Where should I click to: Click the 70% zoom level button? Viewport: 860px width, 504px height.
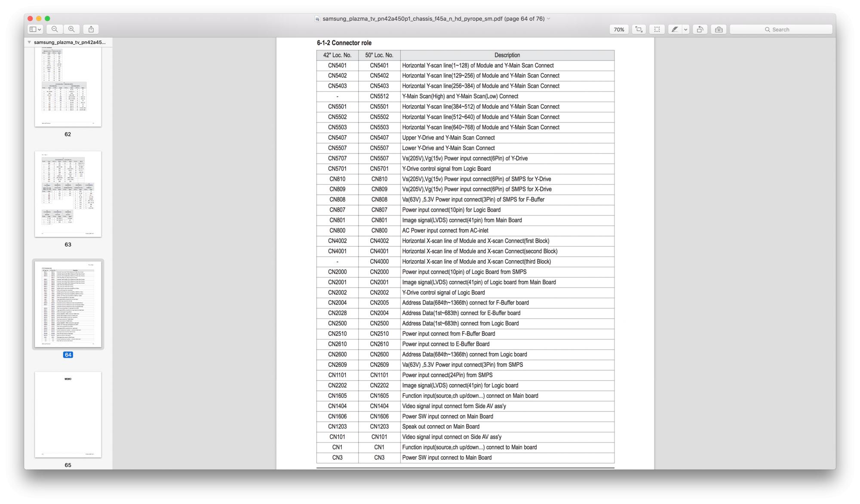click(619, 29)
